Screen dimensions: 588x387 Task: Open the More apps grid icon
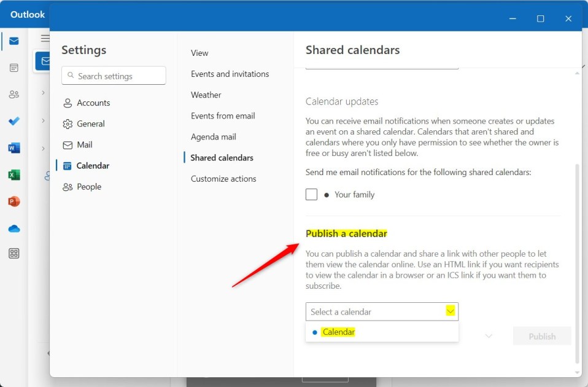pos(14,253)
